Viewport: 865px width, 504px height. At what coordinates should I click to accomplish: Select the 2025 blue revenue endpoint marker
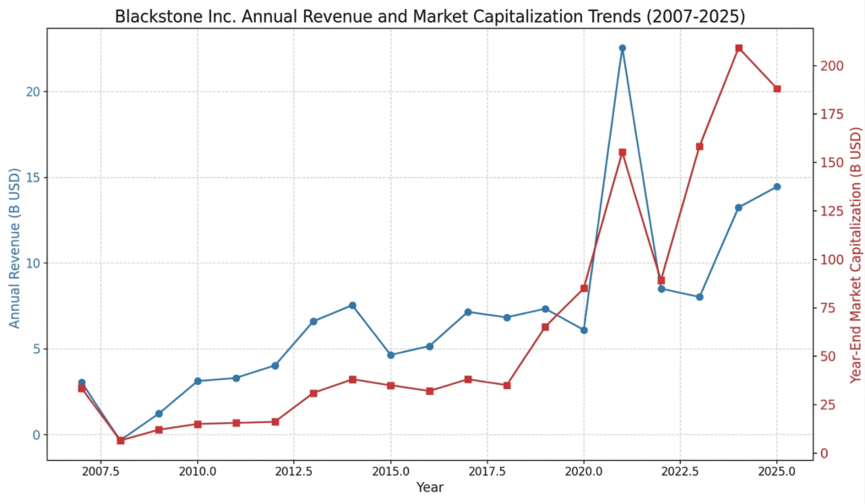(776, 187)
